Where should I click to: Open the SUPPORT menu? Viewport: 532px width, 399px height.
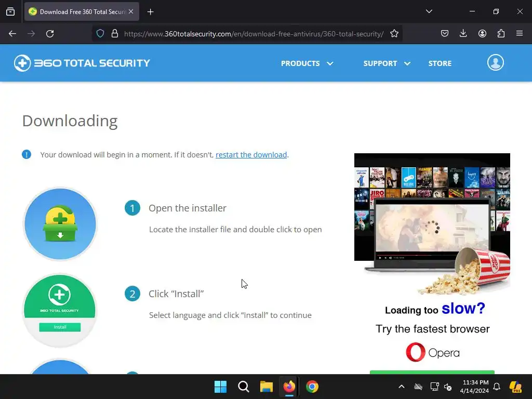coord(380,63)
